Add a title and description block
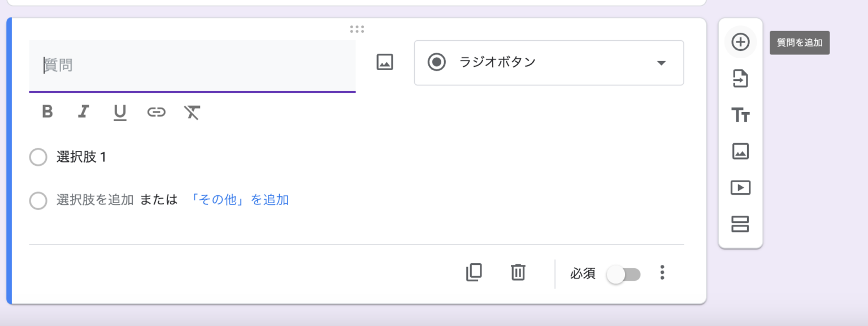The height and width of the screenshot is (326, 868). (740, 115)
